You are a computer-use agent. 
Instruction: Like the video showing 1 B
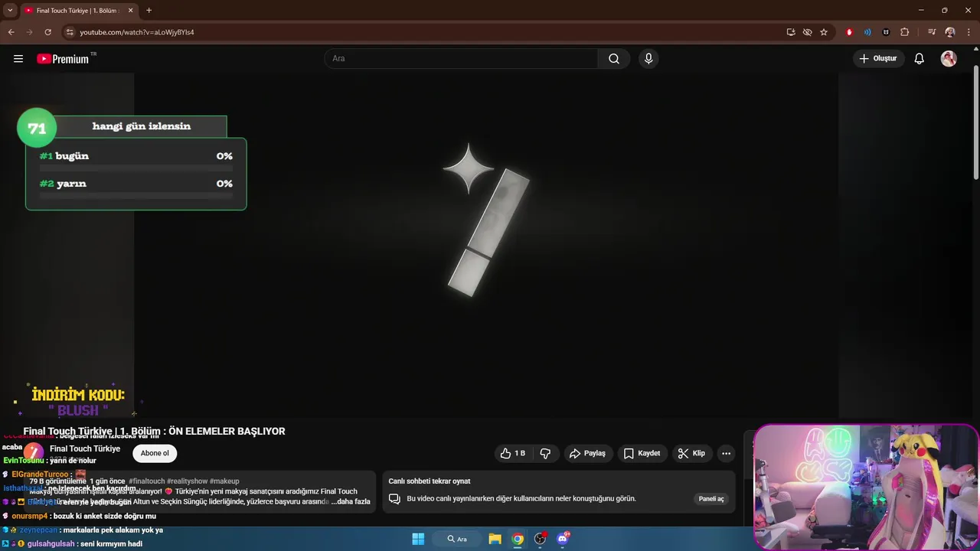pos(513,453)
